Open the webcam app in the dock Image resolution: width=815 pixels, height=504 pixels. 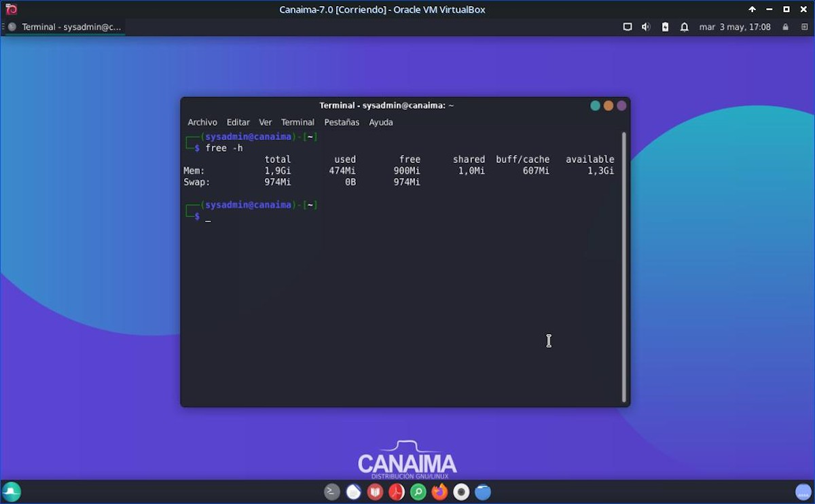tap(461, 492)
